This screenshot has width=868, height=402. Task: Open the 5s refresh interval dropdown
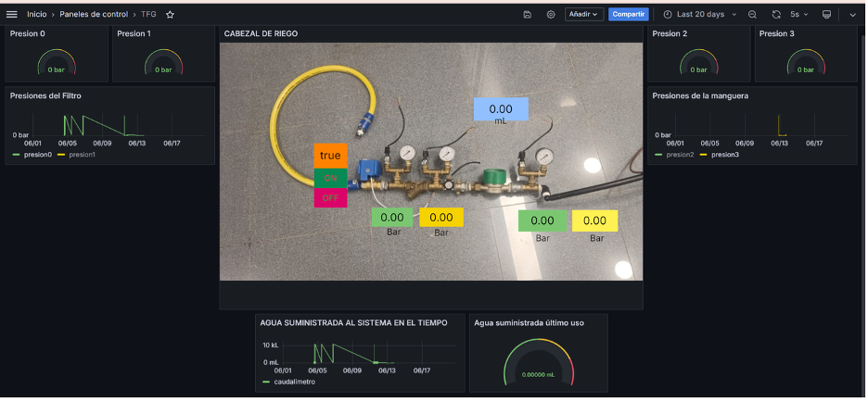pyautogui.click(x=798, y=15)
